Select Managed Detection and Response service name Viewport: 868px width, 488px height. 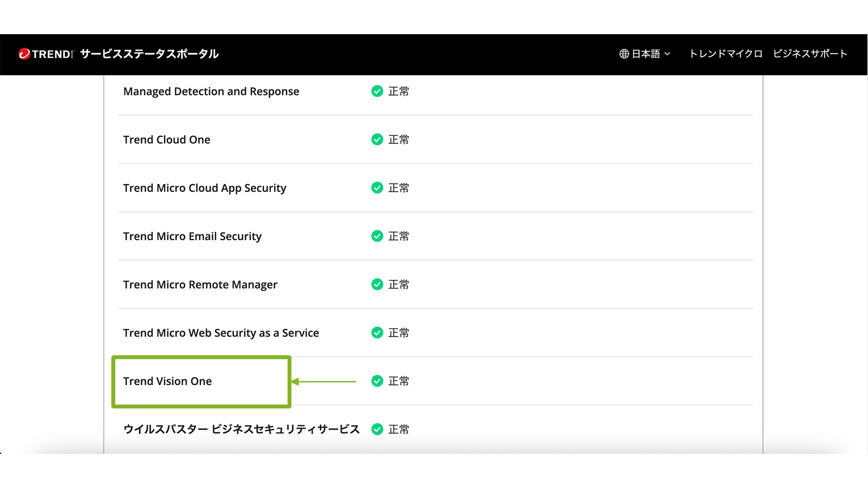point(211,91)
